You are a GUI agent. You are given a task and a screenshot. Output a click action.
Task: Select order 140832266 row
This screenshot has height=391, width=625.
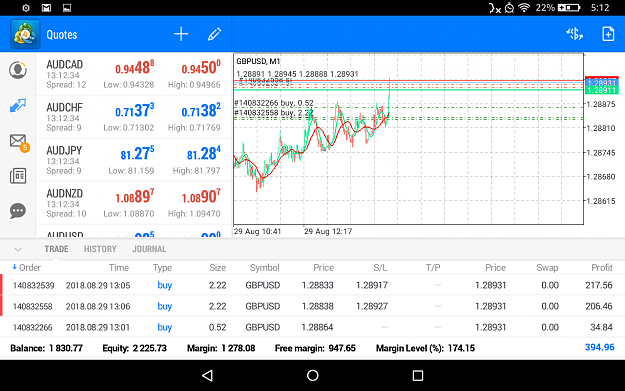point(312,327)
